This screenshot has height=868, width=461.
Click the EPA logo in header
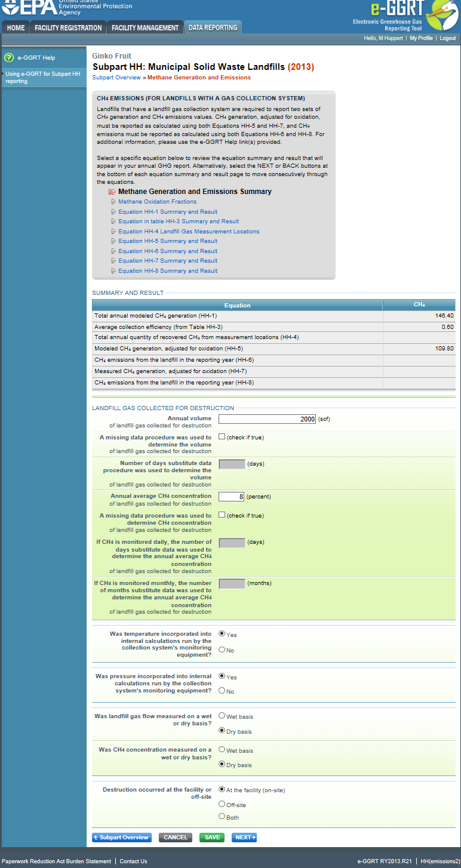[x=29, y=7]
